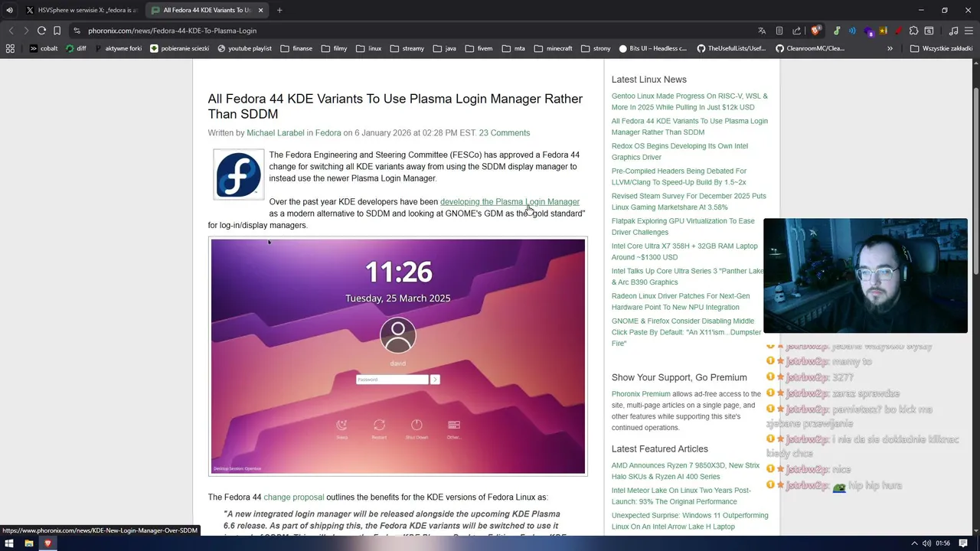Expand the linux bookmark folder
980x551 pixels.
click(x=369, y=48)
